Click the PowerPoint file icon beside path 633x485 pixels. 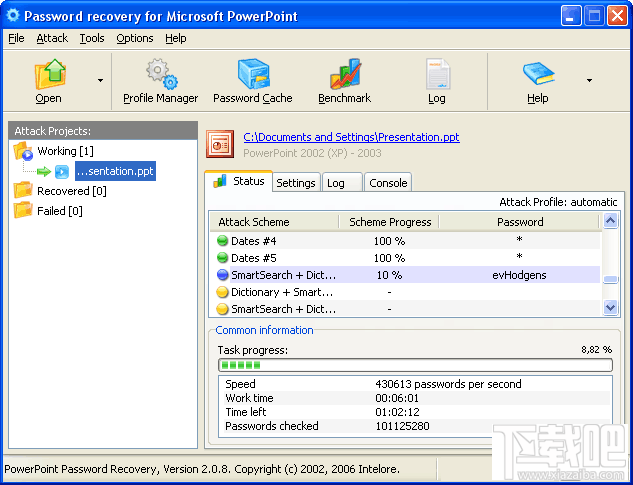tap(220, 144)
